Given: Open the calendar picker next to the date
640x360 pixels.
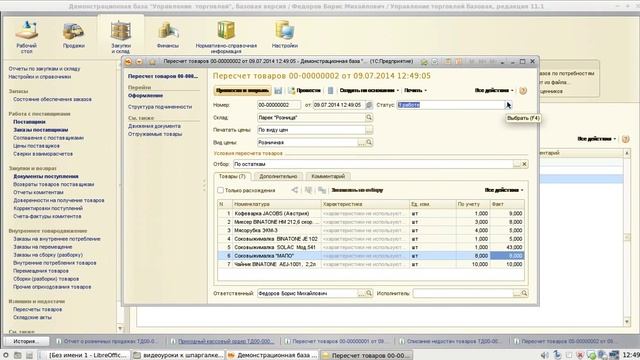Looking at the screenshot, I should click(369, 105).
